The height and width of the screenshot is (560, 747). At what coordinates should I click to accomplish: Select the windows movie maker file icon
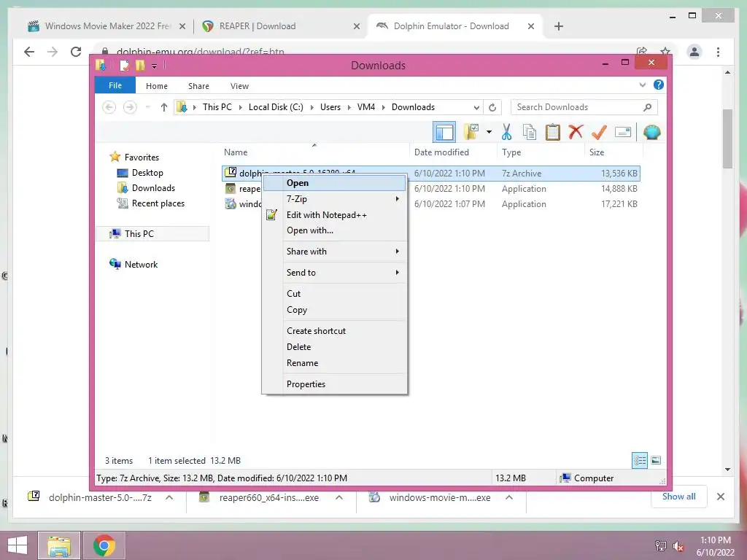click(x=231, y=204)
